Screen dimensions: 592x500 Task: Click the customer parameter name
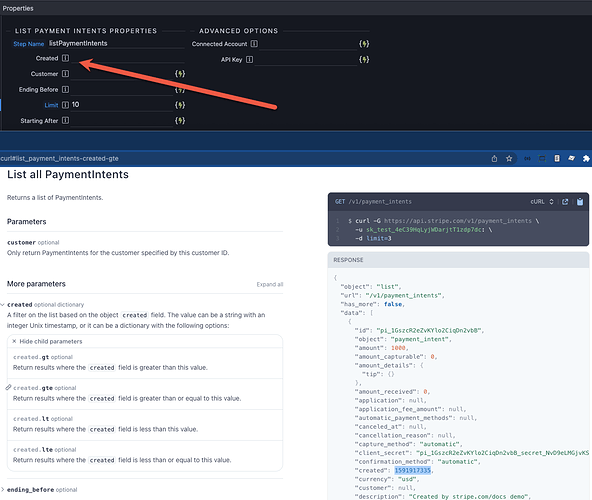coord(22,242)
